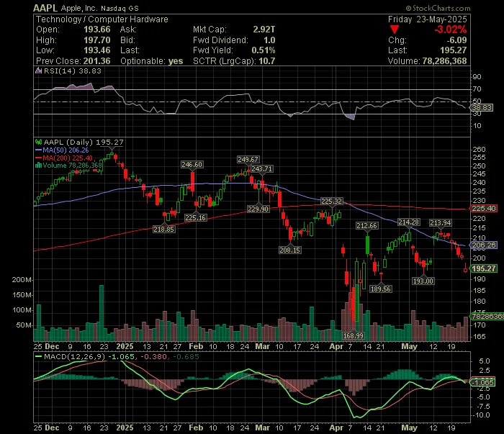Click the MACD 5.0 scale label

(x=485, y=361)
